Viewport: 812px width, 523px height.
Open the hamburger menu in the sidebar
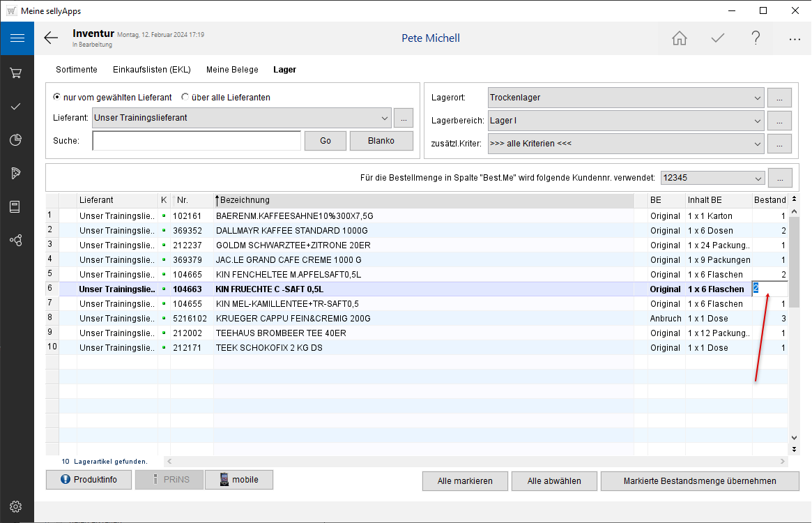pyautogui.click(x=17, y=38)
